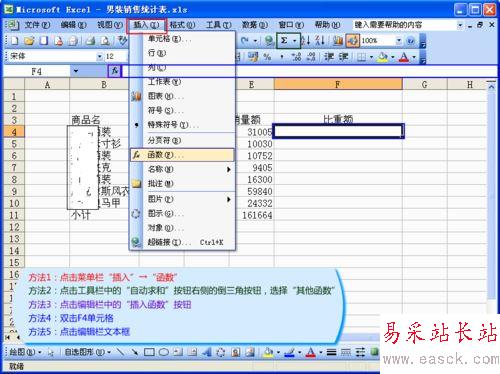
Task: Open the Data menu
Action: tap(255, 25)
